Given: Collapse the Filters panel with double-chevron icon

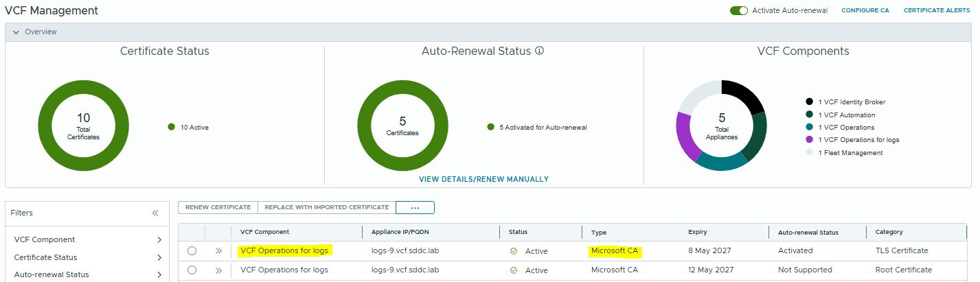Looking at the screenshot, I should click(155, 213).
